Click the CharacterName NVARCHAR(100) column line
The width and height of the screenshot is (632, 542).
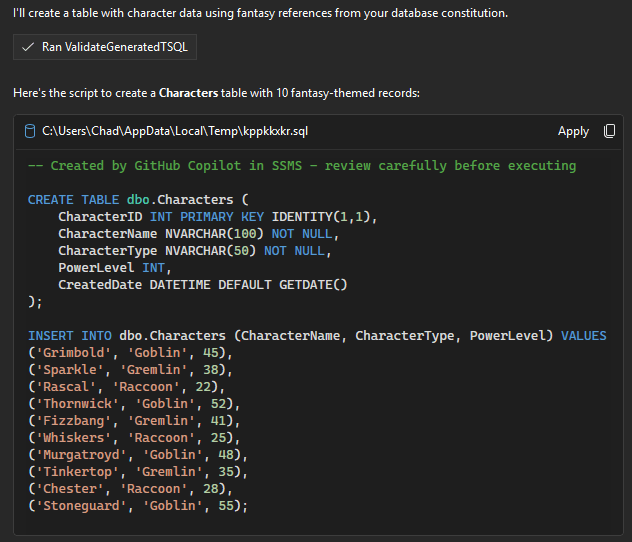(198, 234)
